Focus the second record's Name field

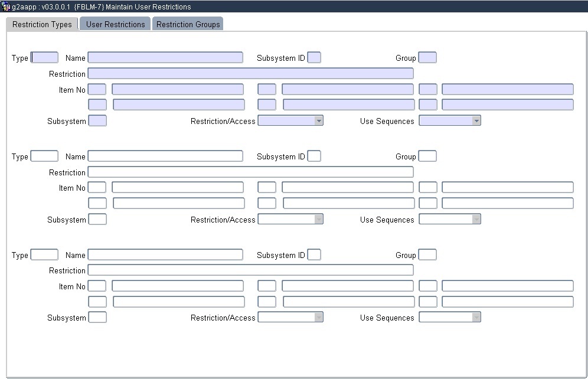pyautogui.click(x=165, y=156)
